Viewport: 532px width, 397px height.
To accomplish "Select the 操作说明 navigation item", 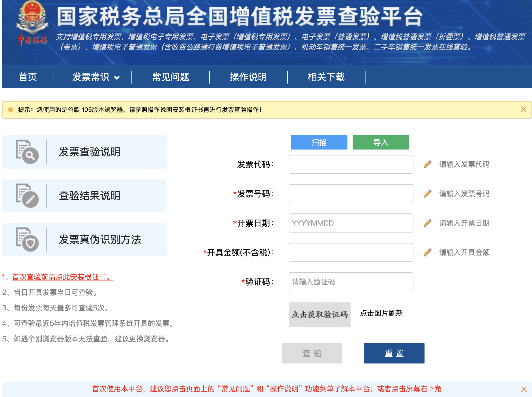I will point(248,77).
